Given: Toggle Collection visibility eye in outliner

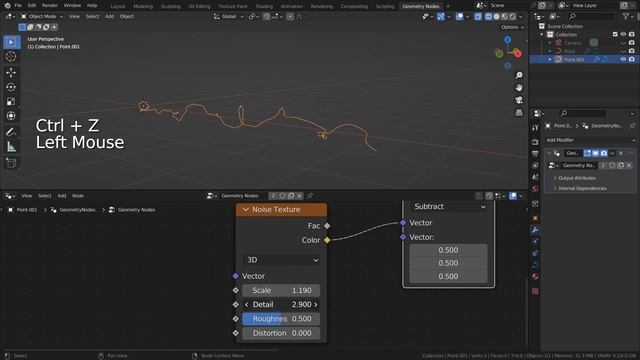Looking at the screenshot, I should (x=623, y=35).
